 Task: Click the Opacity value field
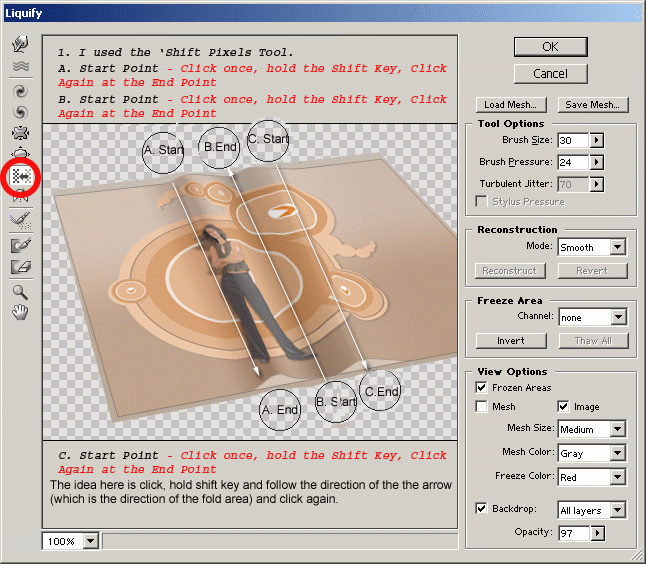coord(574,533)
